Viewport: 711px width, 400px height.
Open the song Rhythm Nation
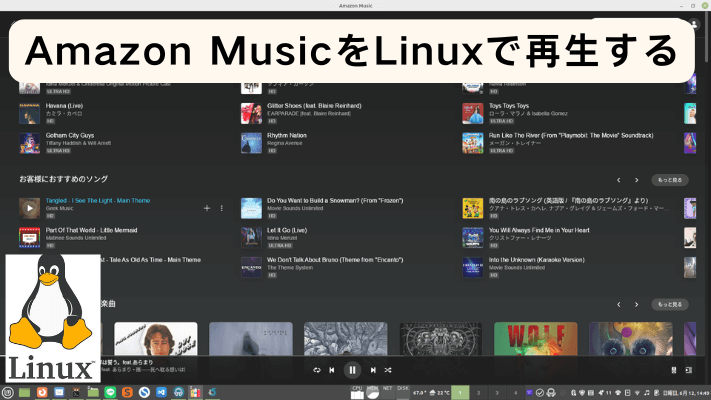coord(287,135)
